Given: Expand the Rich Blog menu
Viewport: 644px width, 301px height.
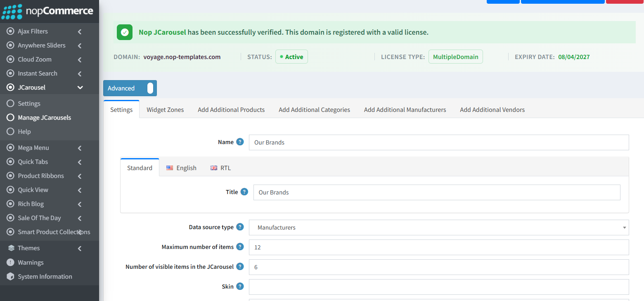Looking at the screenshot, I should [x=80, y=204].
